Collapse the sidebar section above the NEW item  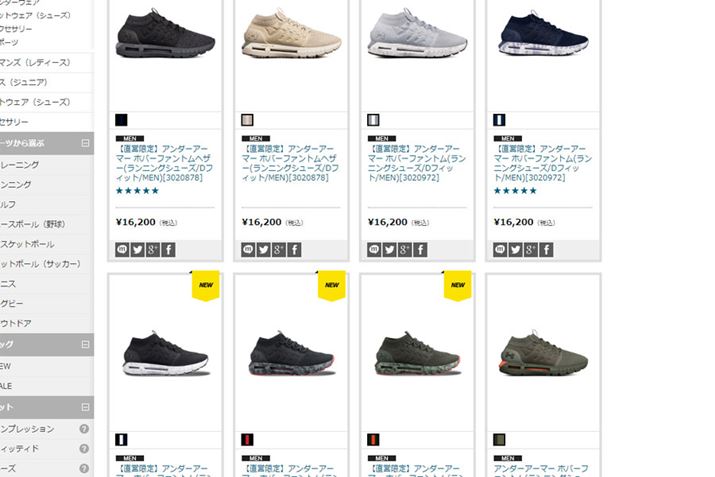point(85,344)
